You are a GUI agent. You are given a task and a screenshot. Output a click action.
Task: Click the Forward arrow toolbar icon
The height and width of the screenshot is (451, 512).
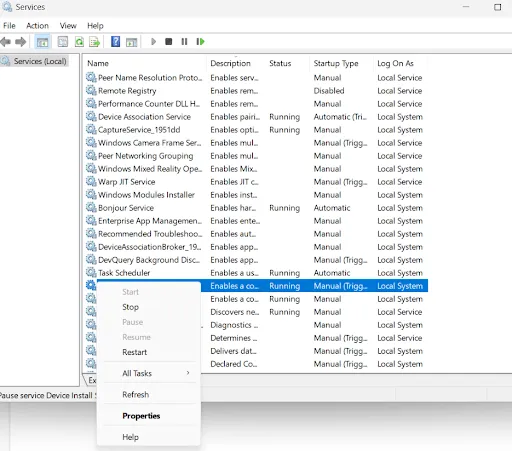21,42
